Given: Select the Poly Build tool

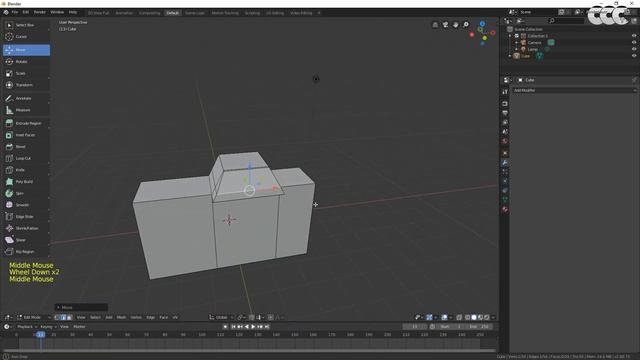Looking at the screenshot, I should [x=26, y=182].
